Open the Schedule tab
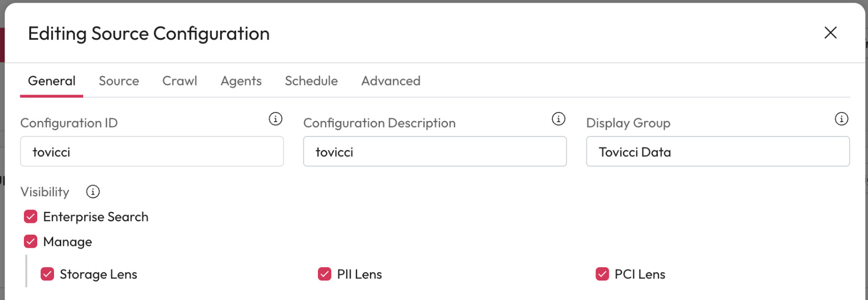The height and width of the screenshot is (300, 868). point(311,81)
